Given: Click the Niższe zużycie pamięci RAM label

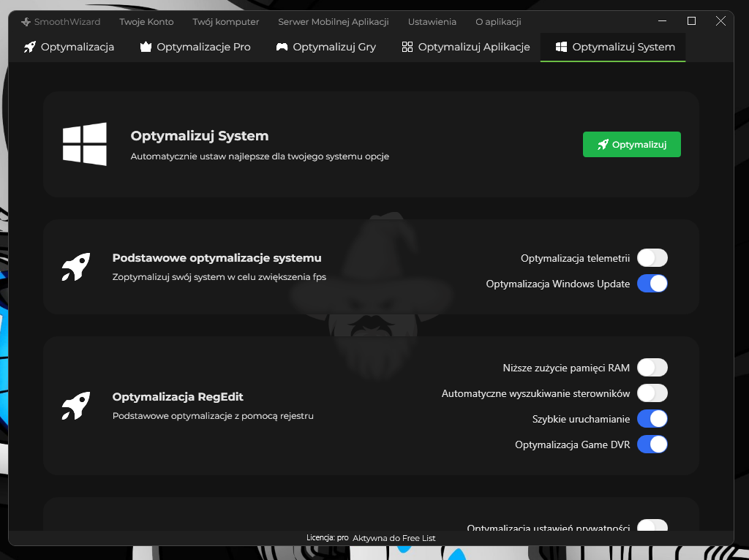Looking at the screenshot, I should click(x=566, y=368).
